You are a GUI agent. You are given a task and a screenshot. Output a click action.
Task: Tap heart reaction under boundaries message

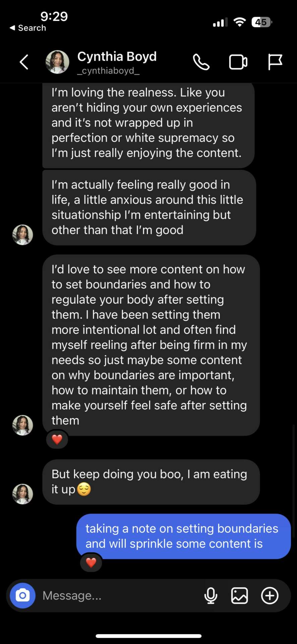pos(57,439)
